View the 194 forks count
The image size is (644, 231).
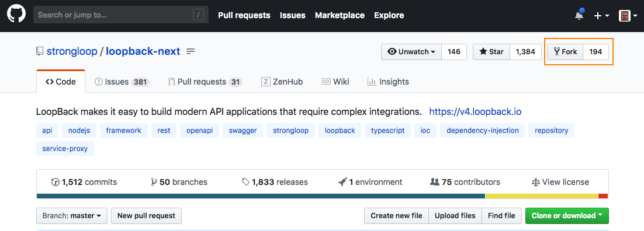click(595, 52)
